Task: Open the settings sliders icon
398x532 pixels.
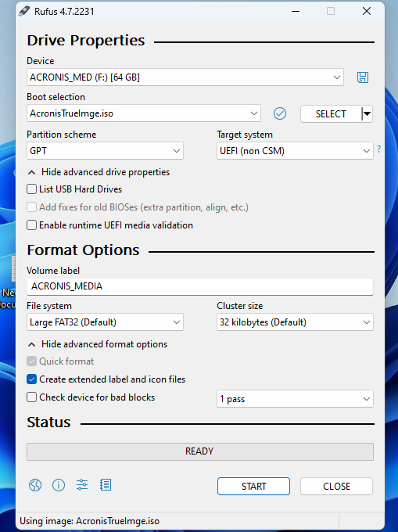Action: point(82,485)
